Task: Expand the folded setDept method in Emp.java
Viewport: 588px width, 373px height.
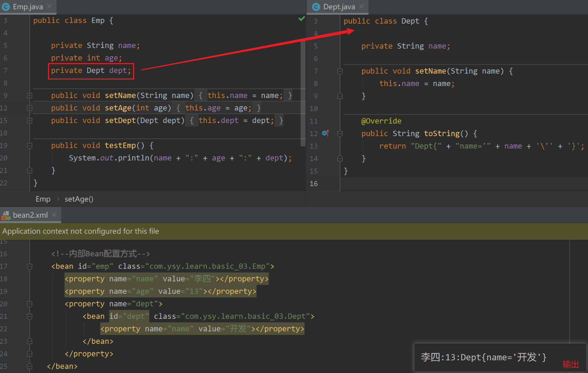Action: click(x=30, y=121)
